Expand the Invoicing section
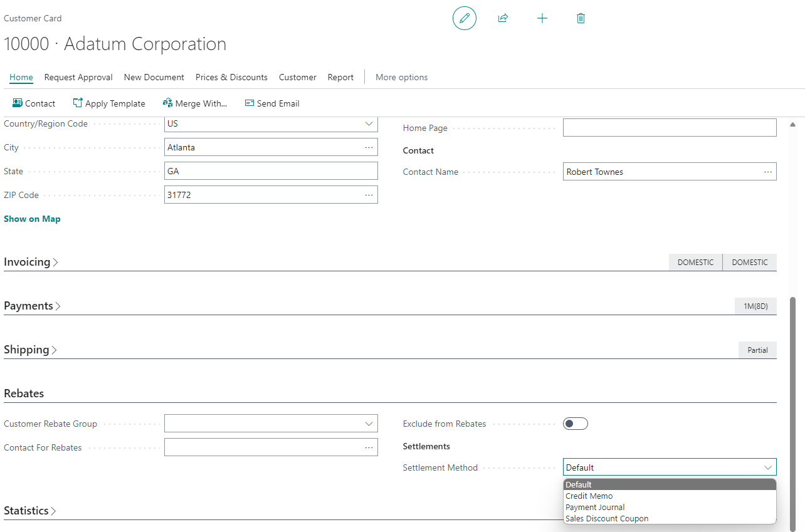 [x=31, y=262]
